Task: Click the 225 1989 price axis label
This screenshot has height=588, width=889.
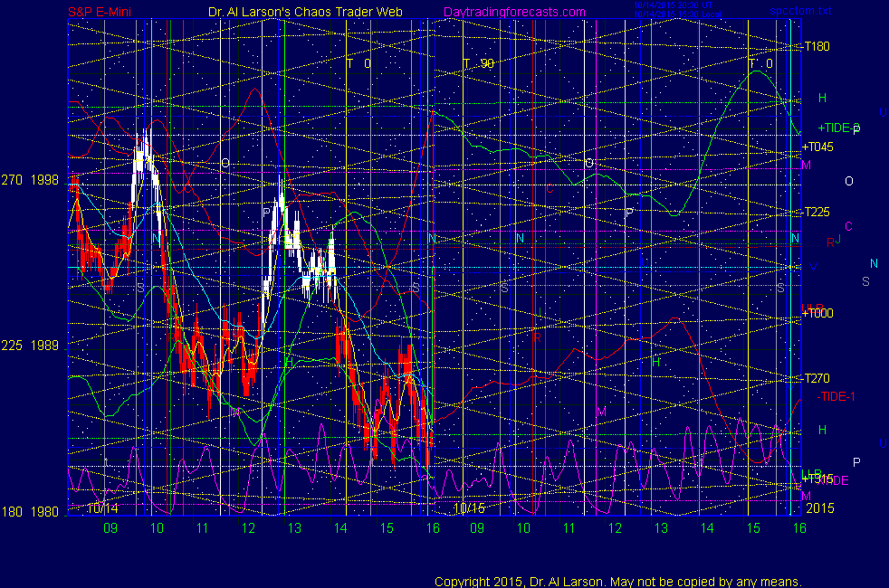Action: coord(31,346)
